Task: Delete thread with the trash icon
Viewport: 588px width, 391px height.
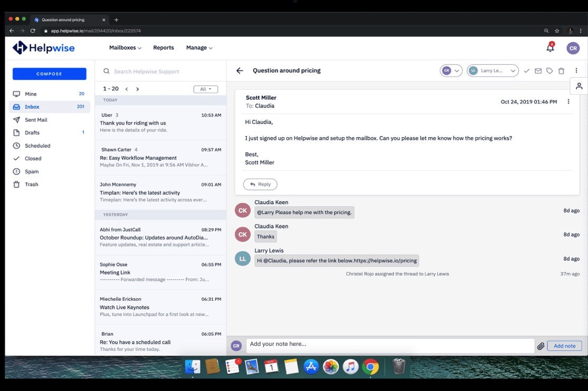Action: point(561,71)
